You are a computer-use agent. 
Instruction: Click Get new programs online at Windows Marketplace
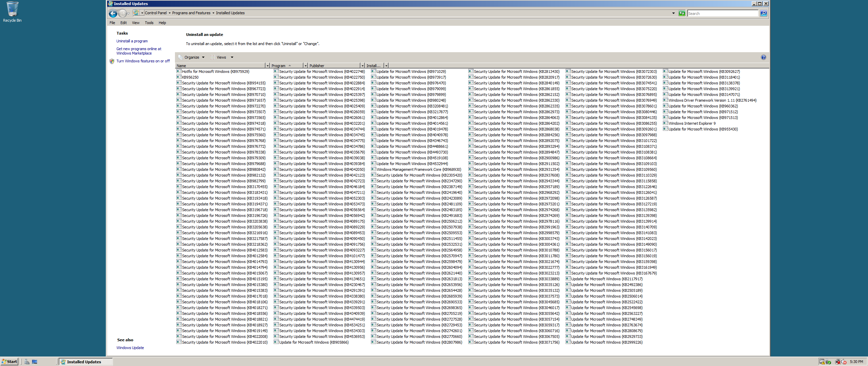point(139,51)
